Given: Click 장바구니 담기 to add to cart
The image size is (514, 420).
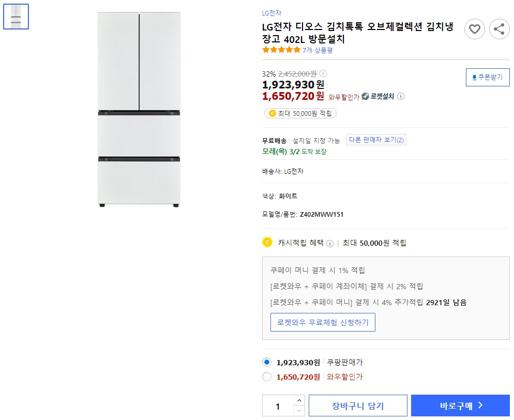Looking at the screenshot, I should (x=357, y=405).
